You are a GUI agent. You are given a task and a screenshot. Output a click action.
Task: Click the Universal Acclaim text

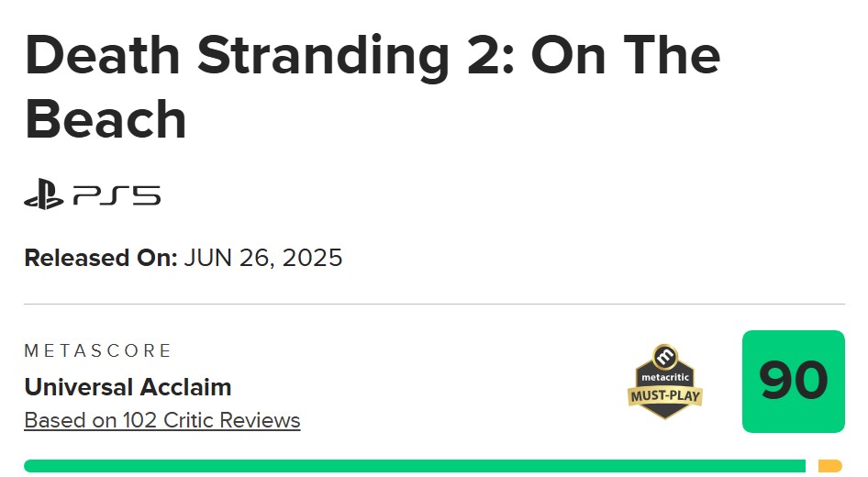[x=128, y=386]
